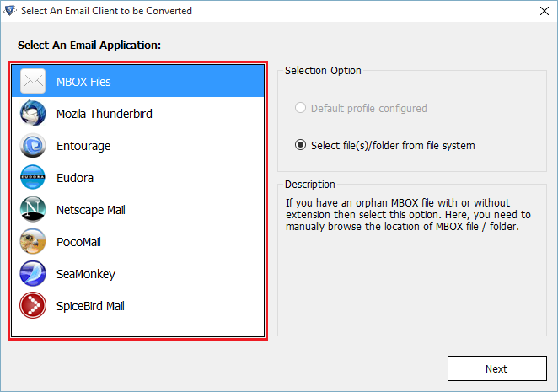
Task: Click the PocoMail application icon
Action: tap(33, 242)
